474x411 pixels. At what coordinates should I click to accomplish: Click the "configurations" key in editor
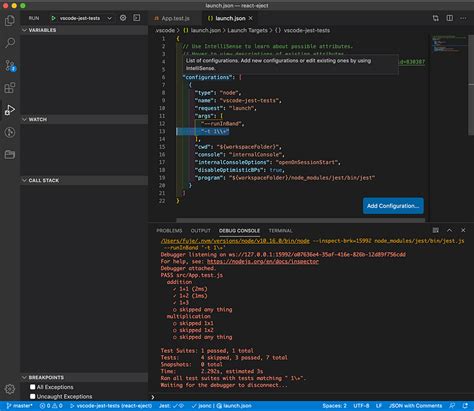(x=207, y=77)
